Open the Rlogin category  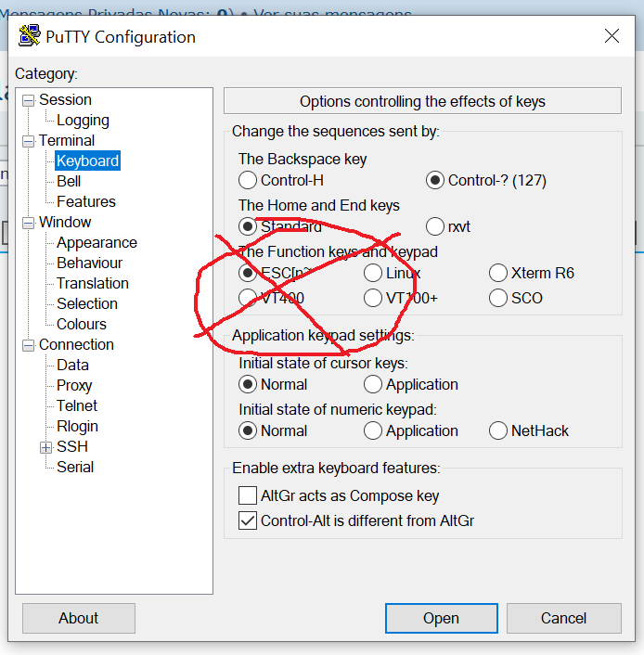tap(77, 427)
